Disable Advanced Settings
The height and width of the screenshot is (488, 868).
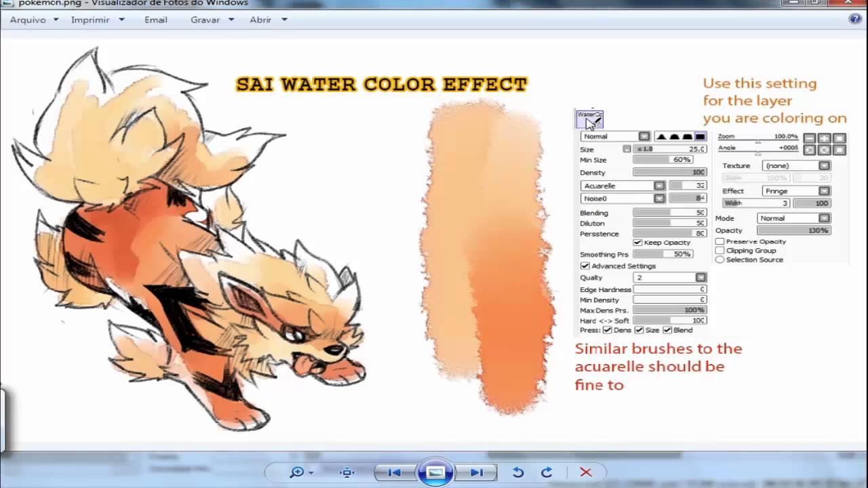click(x=585, y=266)
